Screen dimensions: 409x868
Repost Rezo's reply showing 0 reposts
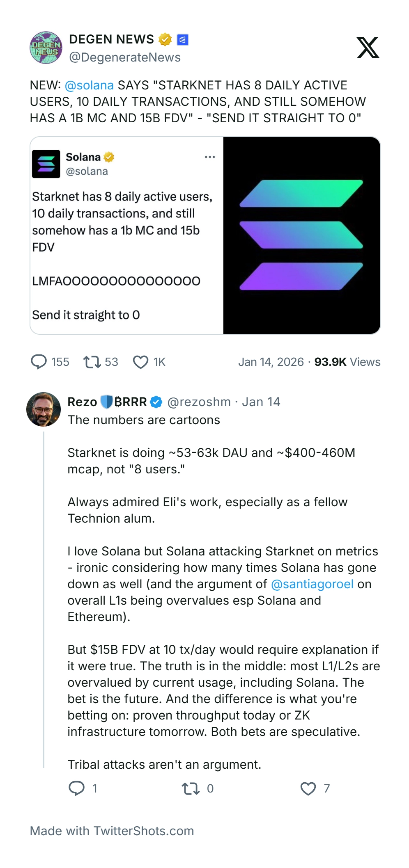[x=191, y=788]
